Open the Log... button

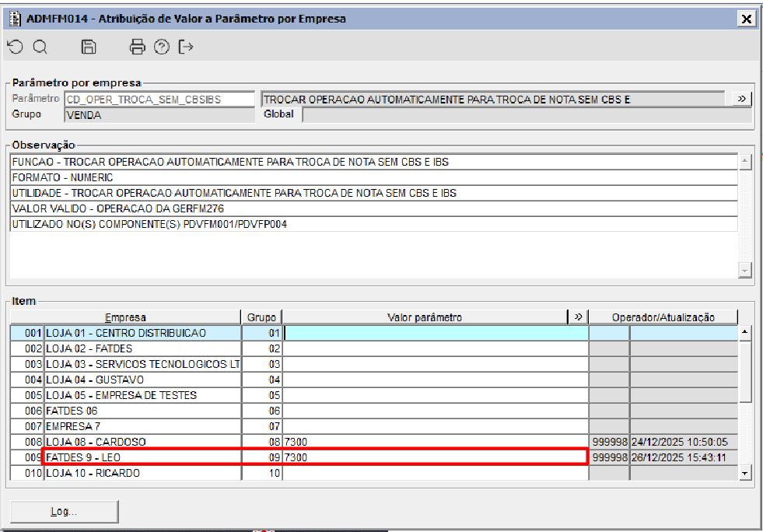click(65, 512)
